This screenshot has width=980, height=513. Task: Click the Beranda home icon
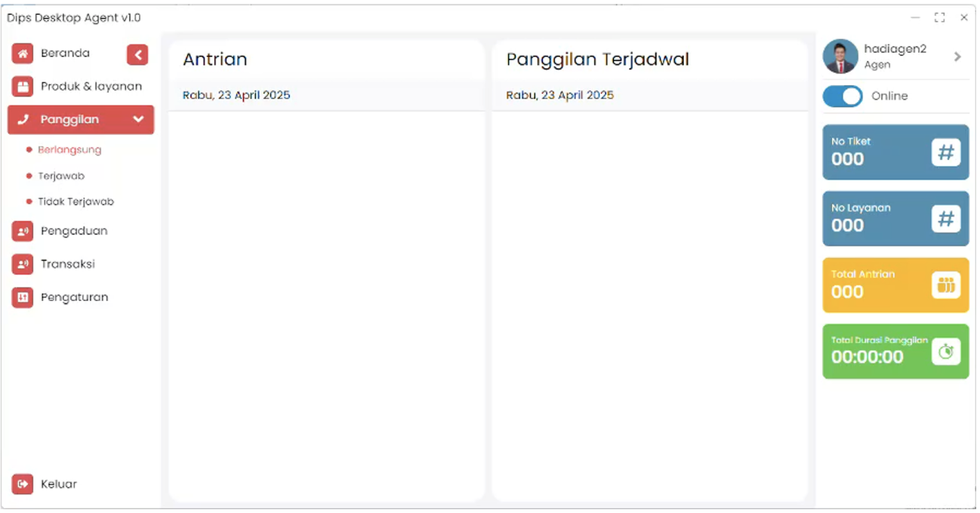click(x=23, y=54)
